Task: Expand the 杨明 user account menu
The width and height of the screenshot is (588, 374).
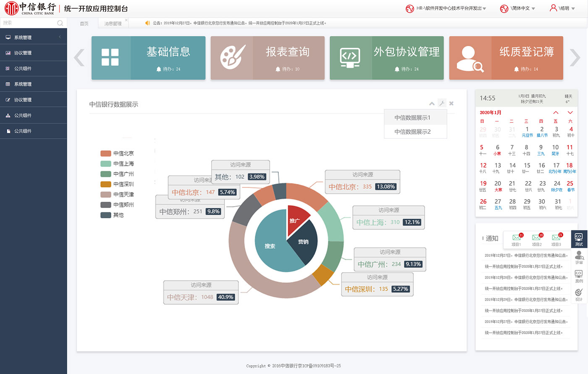Action: (562, 8)
